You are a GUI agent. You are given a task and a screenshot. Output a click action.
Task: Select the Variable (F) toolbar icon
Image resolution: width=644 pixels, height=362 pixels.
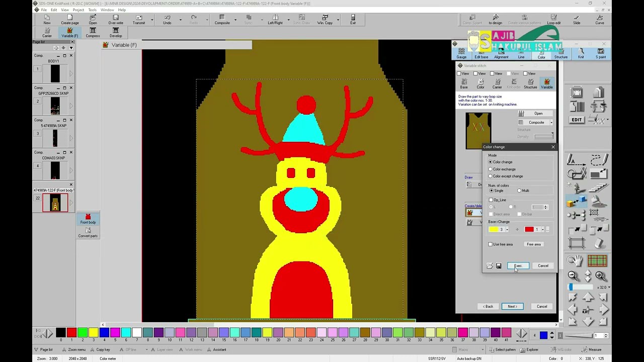pos(70,33)
